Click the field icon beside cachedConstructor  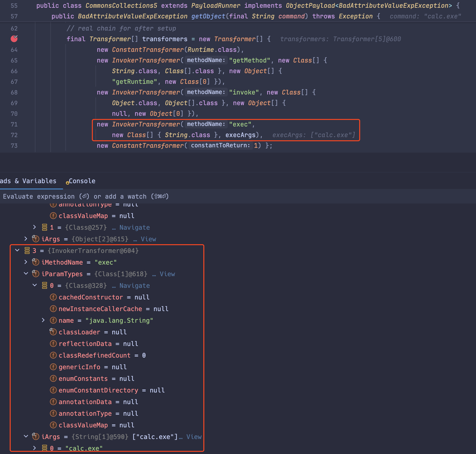coord(53,297)
